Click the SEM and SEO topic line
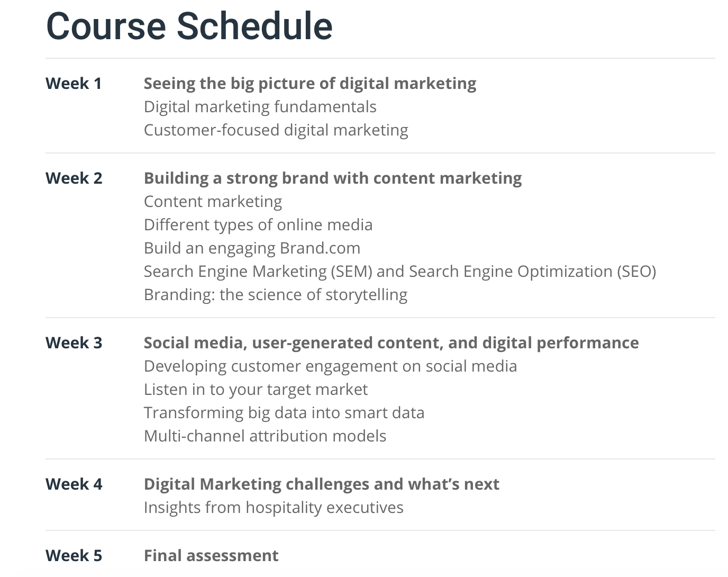The height and width of the screenshot is (577, 728). click(x=399, y=272)
